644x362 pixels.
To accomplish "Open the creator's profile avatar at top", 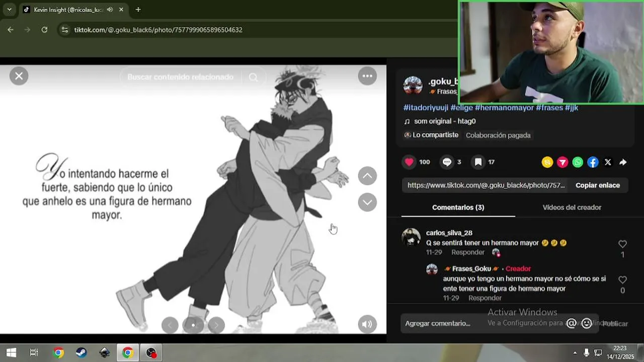I will (x=413, y=85).
